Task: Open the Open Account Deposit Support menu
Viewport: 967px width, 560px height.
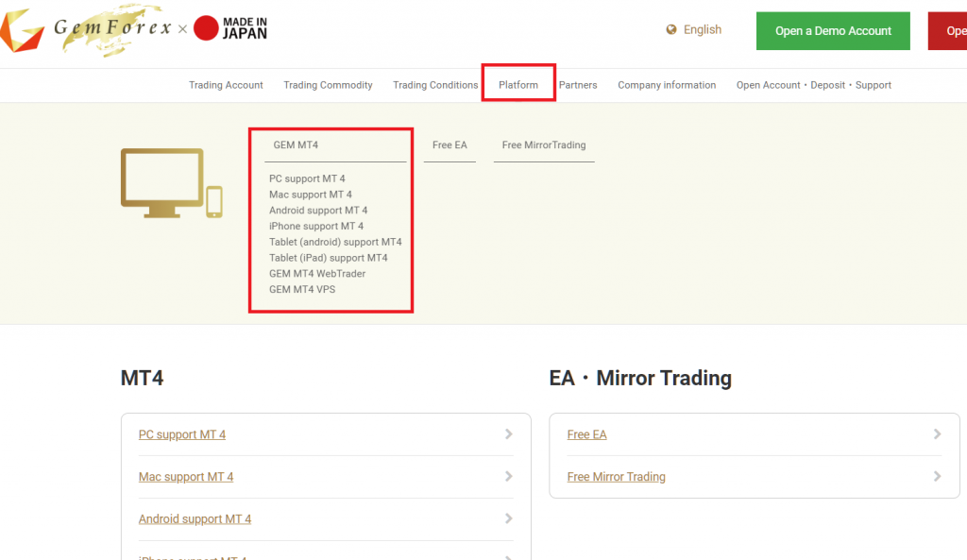Action: click(813, 85)
